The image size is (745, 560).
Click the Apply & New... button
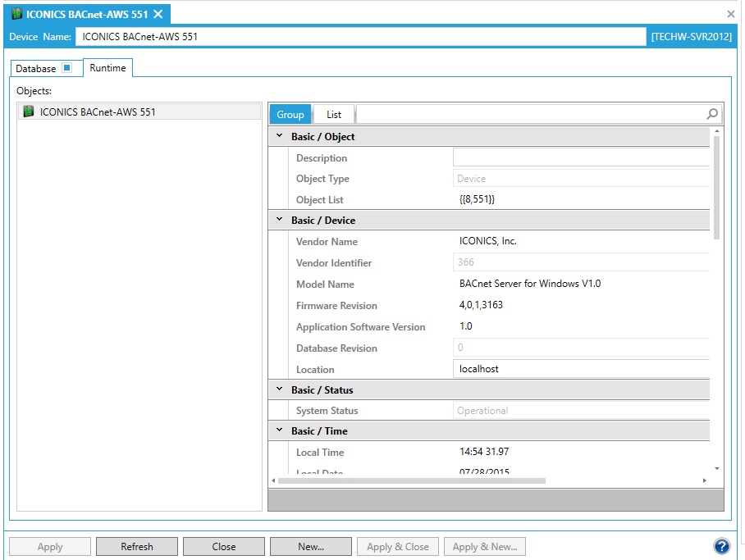coord(485,547)
